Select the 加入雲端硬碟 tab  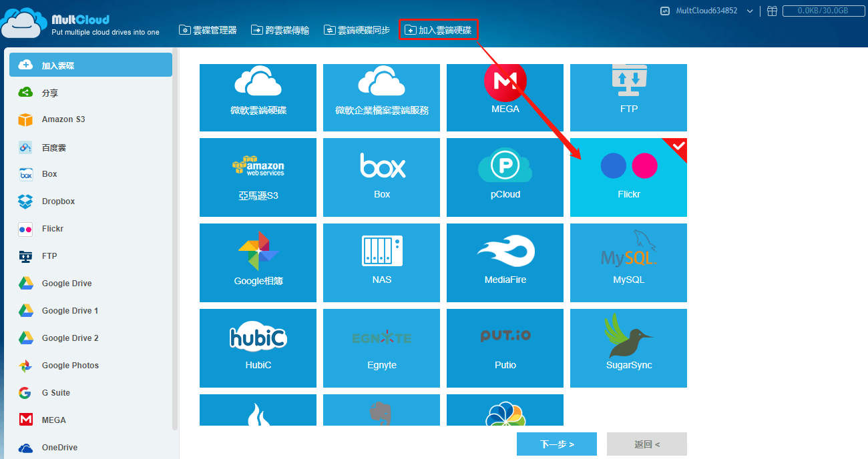click(439, 30)
